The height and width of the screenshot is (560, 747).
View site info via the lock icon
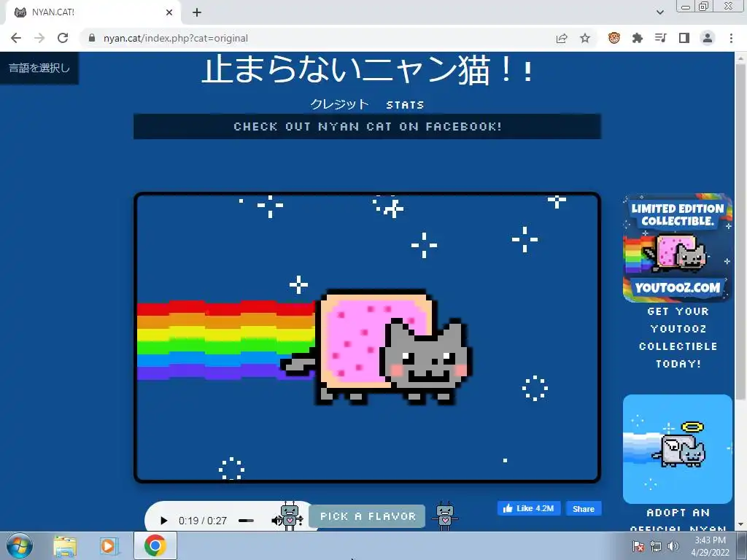[x=92, y=38]
